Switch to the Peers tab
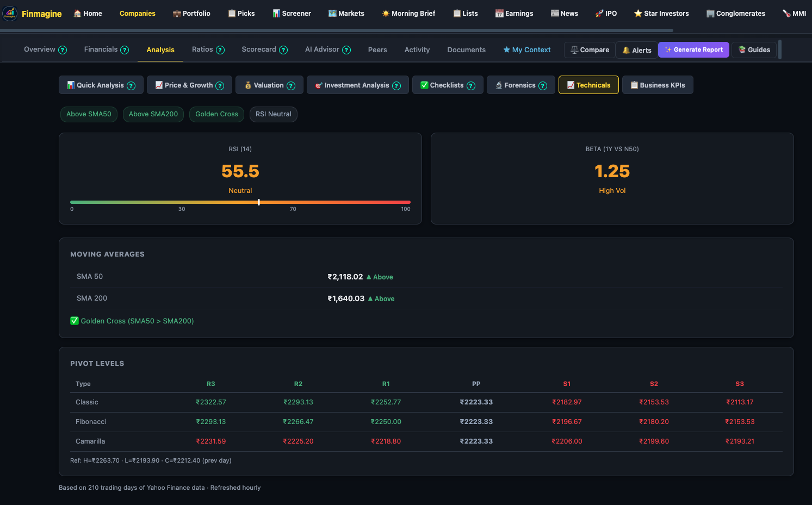The height and width of the screenshot is (505, 812). coord(377,49)
